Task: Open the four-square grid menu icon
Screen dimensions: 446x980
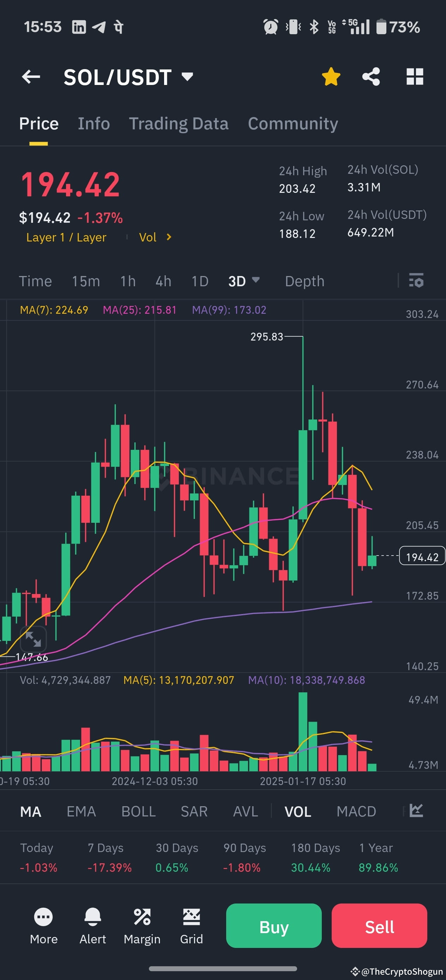Action: (x=415, y=76)
